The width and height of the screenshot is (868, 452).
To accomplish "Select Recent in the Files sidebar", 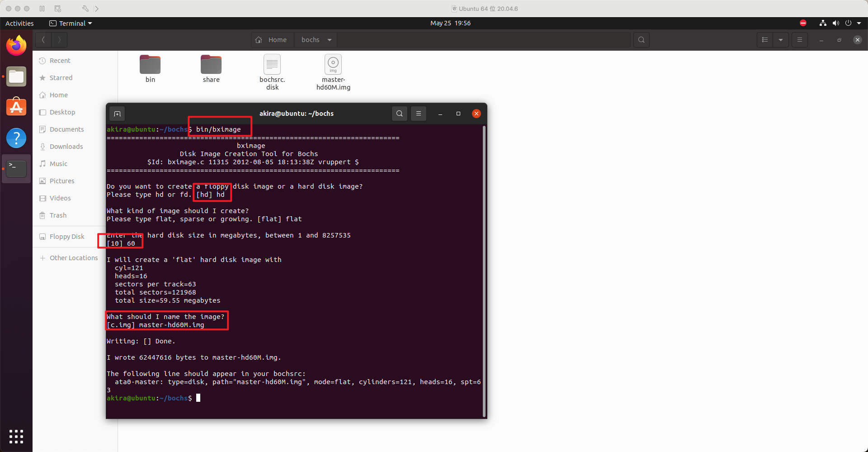I will [x=60, y=61].
